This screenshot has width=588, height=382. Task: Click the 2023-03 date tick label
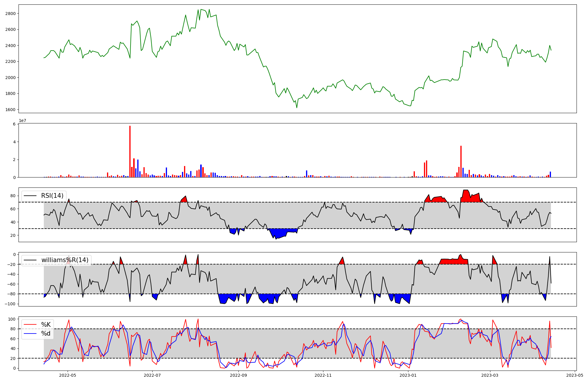click(x=490, y=375)
